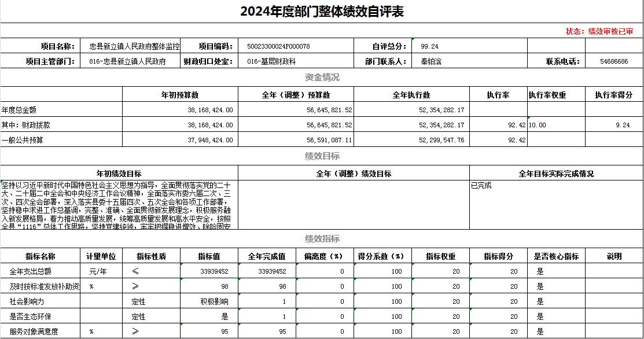The height and width of the screenshot is (339, 644).
Task: Click the 是否核心指标 column header
Action: 555,256
